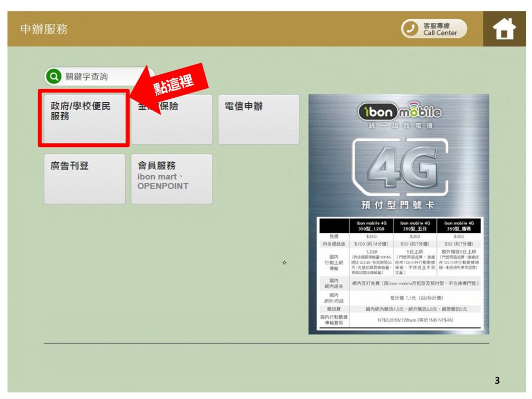Select the 350型_五日 plan column header
The image size is (532, 399).
tap(415, 225)
